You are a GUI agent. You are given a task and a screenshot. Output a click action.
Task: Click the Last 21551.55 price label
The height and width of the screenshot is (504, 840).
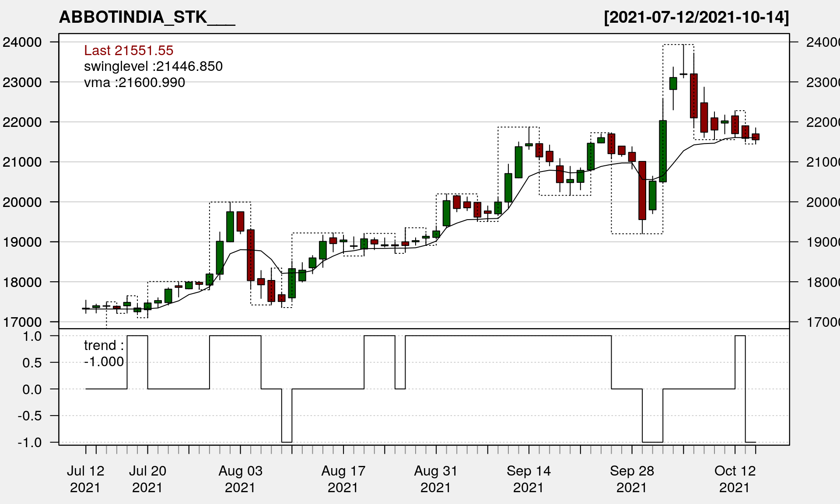tap(129, 50)
